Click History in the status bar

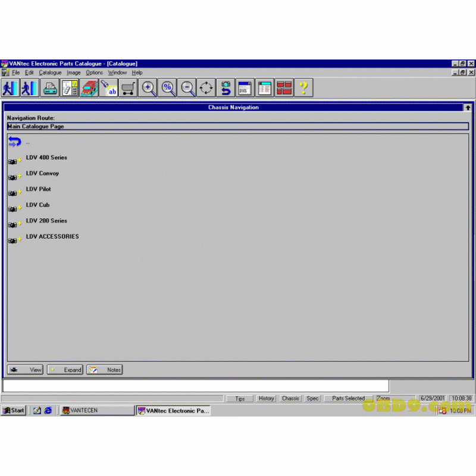click(266, 398)
